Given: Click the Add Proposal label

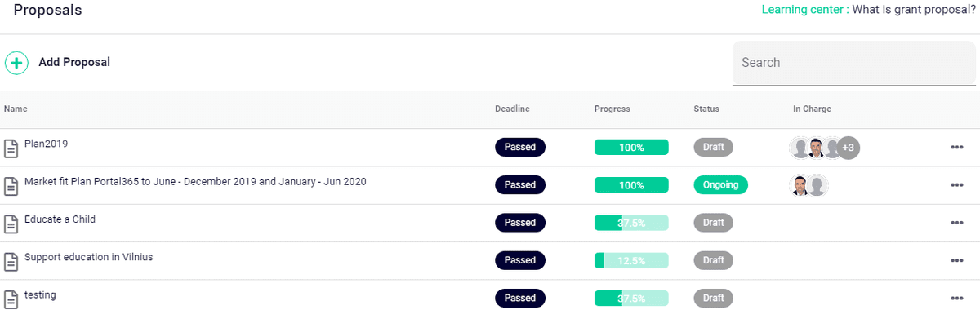Looking at the screenshot, I should (74, 62).
